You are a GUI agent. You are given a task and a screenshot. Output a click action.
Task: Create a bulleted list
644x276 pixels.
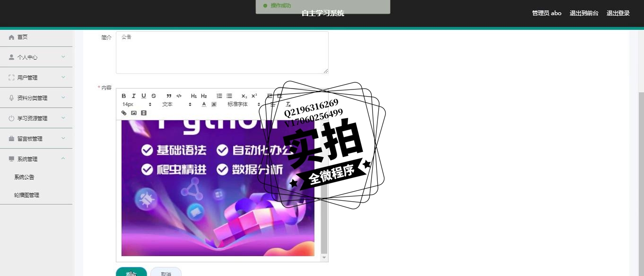click(x=229, y=96)
